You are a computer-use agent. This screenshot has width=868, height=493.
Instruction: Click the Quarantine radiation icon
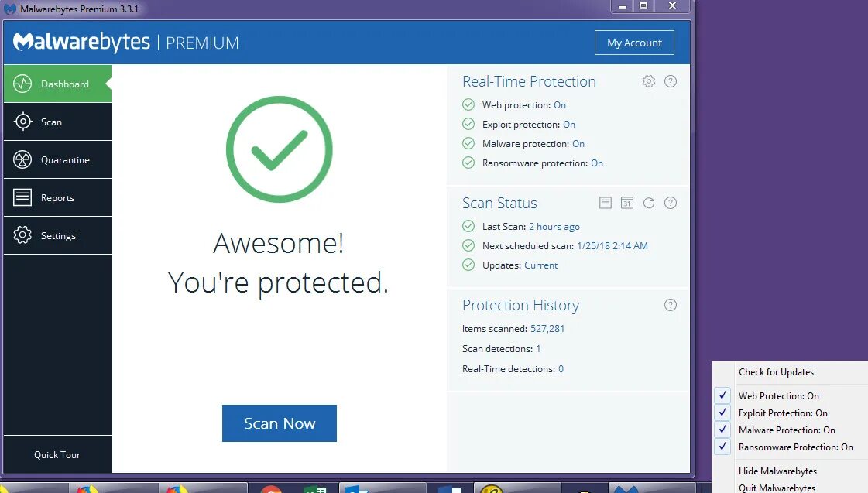tap(22, 159)
